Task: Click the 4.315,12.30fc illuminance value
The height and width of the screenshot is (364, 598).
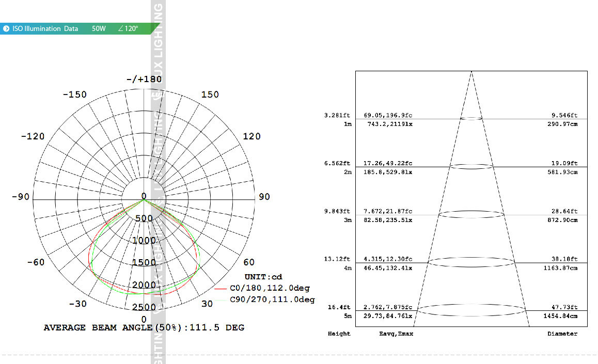Action: point(388,259)
